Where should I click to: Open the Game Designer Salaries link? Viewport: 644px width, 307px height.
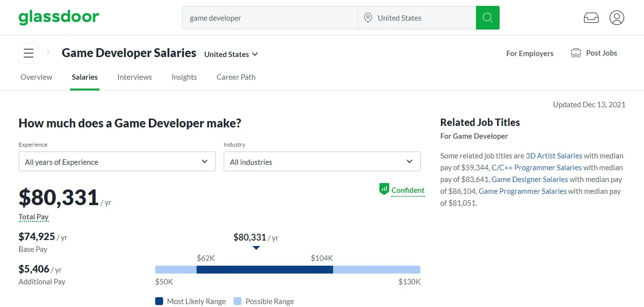[x=530, y=180]
